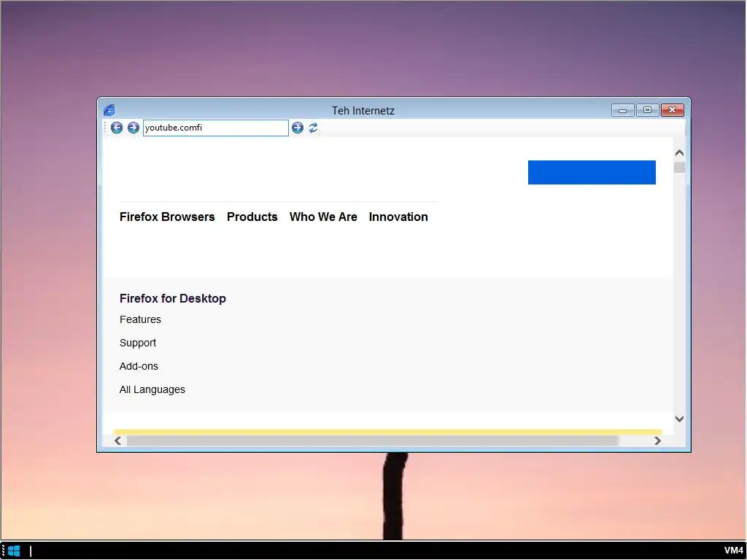Open the Firefox Browsers menu
747x560 pixels.
167,217
